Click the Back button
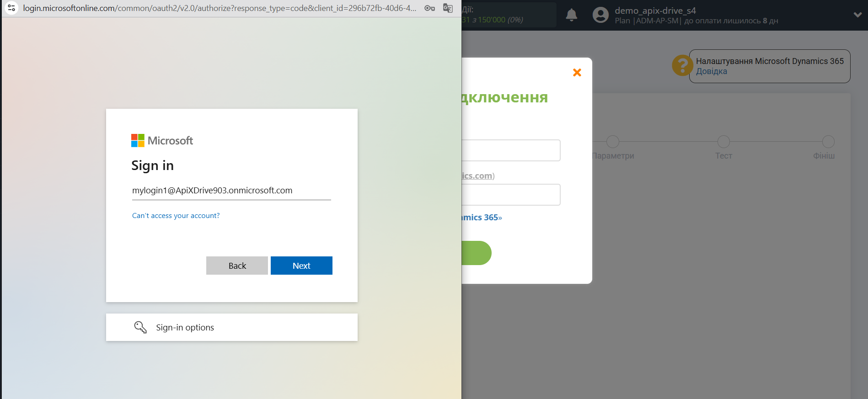 pyautogui.click(x=237, y=266)
